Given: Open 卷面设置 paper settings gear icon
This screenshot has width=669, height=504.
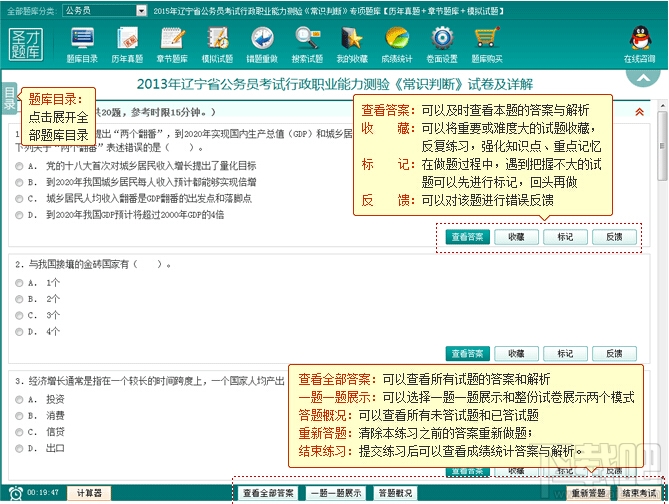Looking at the screenshot, I should [x=442, y=44].
